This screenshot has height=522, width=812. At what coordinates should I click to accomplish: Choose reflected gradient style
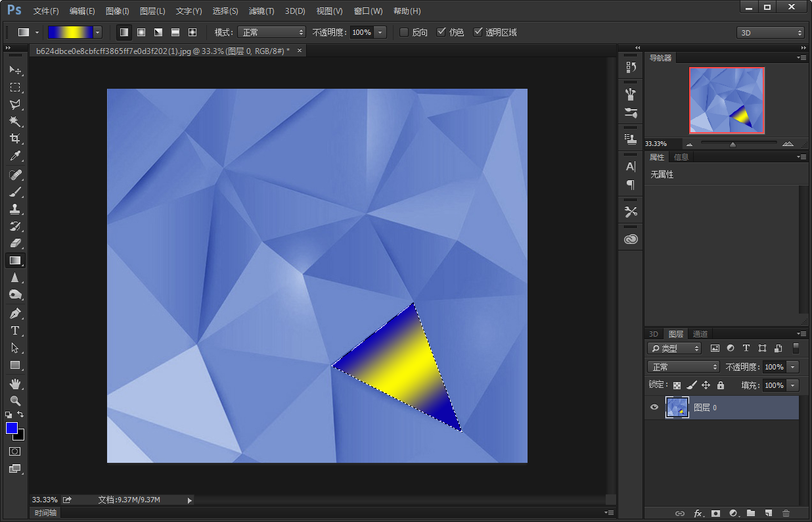click(175, 32)
